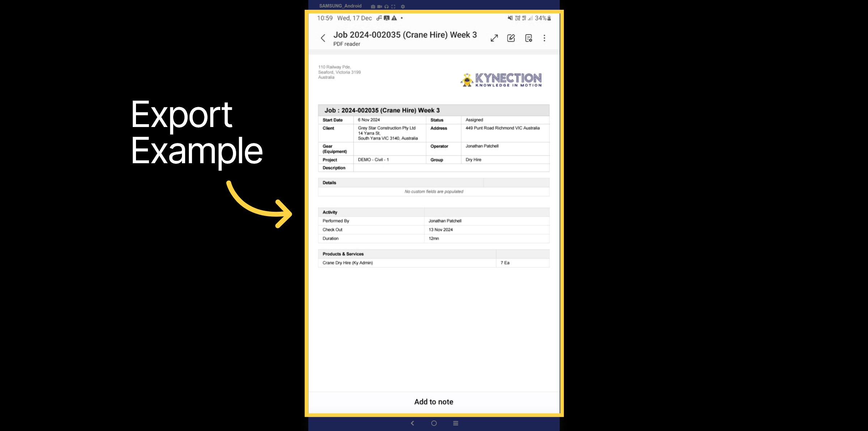This screenshot has width=868, height=431.
Task: Click the headphones audio icon in mirror toolbar
Action: tap(386, 7)
